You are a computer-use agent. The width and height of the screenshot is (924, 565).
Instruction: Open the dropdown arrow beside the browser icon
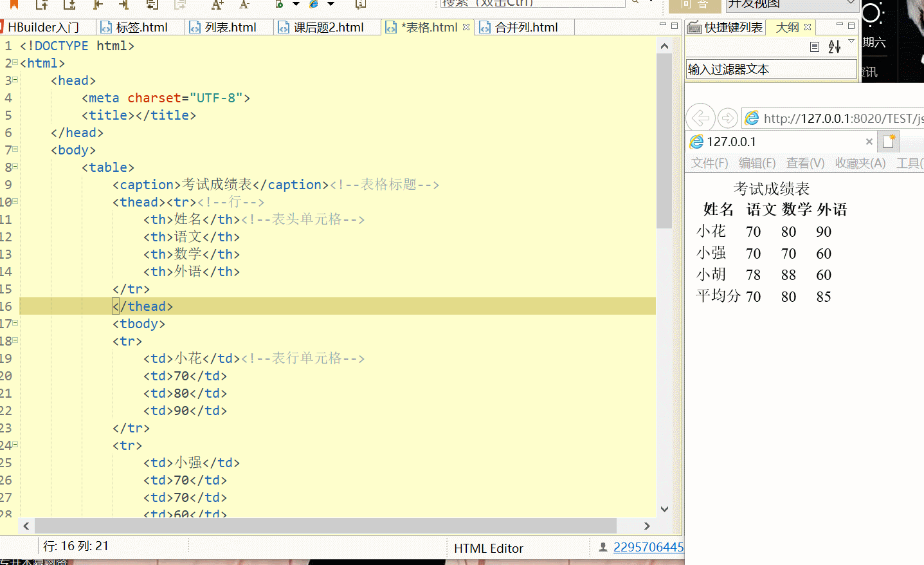point(331,4)
